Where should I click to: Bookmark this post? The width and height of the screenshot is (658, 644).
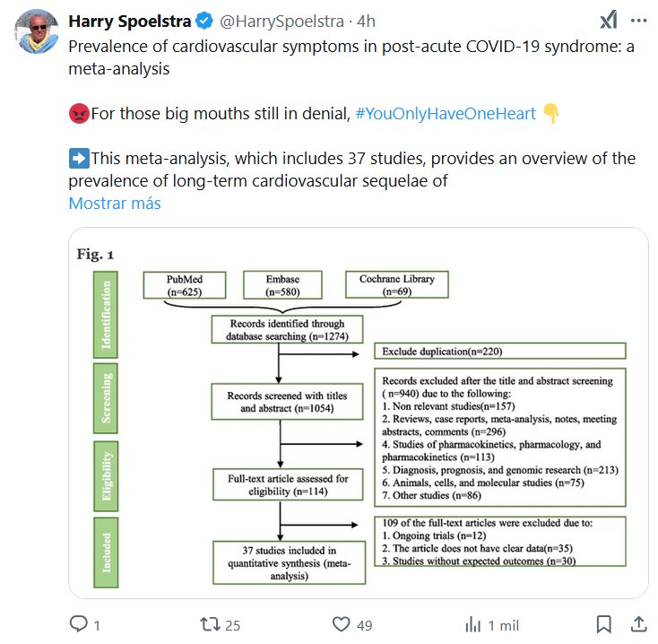[x=605, y=624]
